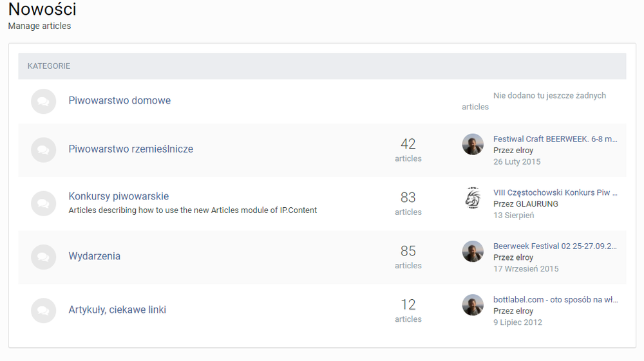Go to Konkursy piwowarskie category
Image resolution: width=644 pixels, height=361 pixels.
pyautogui.click(x=118, y=196)
